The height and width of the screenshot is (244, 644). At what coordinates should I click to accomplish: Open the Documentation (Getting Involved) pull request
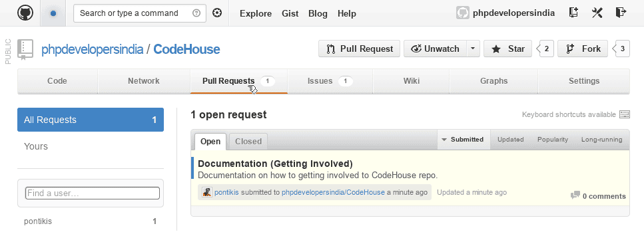click(275, 164)
